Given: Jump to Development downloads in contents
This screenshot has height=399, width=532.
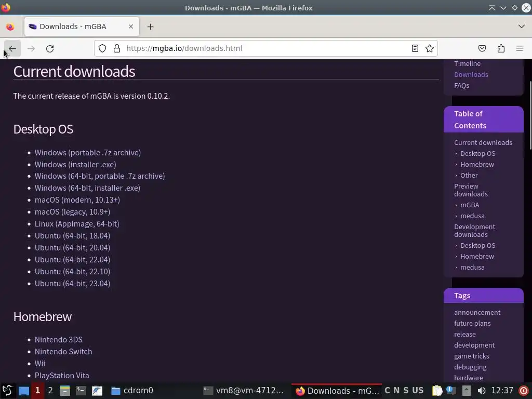Looking at the screenshot, I should pyautogui.click(x=474, y=231).
